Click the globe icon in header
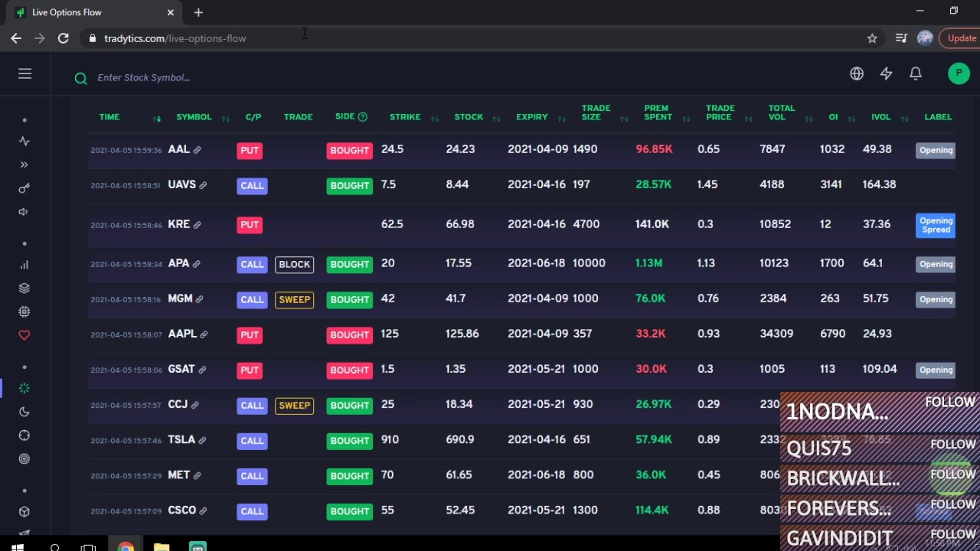This screenshot has height=551, width=980. (x=857, y=73)
